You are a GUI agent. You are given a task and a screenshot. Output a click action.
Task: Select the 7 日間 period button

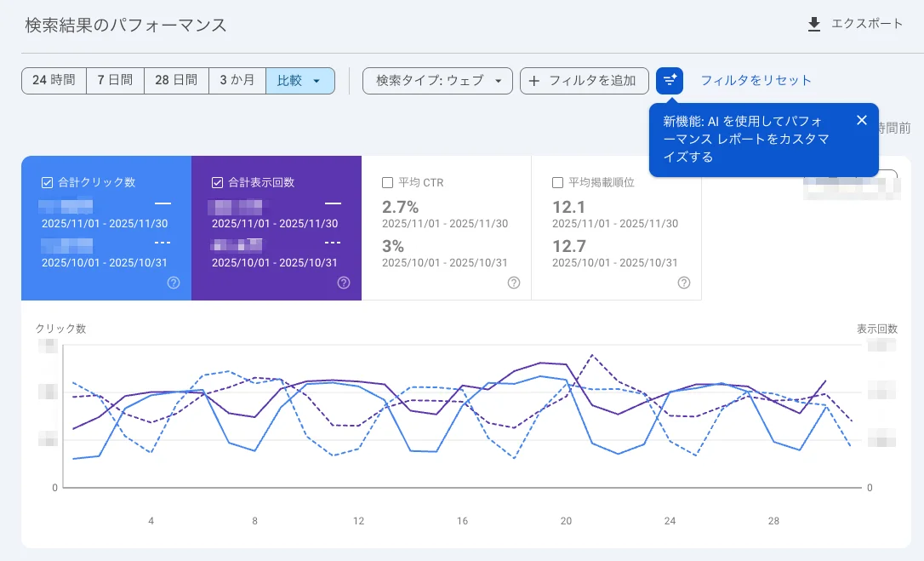tap(115, 81)
